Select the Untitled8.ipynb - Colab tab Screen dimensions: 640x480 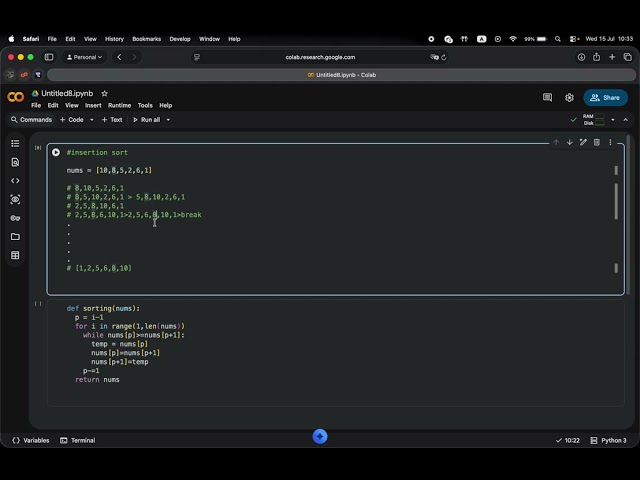pos(342,75)
